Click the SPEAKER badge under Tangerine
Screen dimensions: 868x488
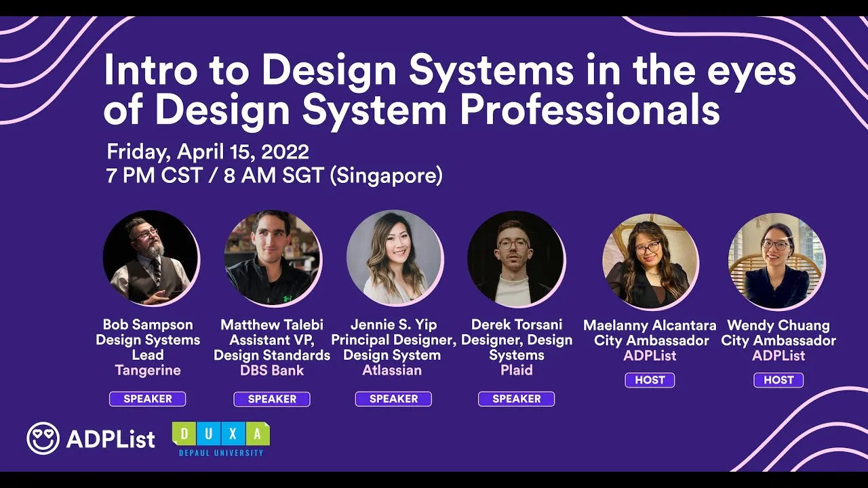click(x=148, y=399)
